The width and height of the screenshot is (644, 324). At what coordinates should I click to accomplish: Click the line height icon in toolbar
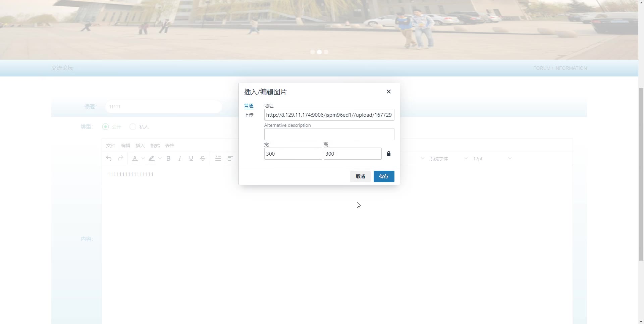[x=218, y=158]
